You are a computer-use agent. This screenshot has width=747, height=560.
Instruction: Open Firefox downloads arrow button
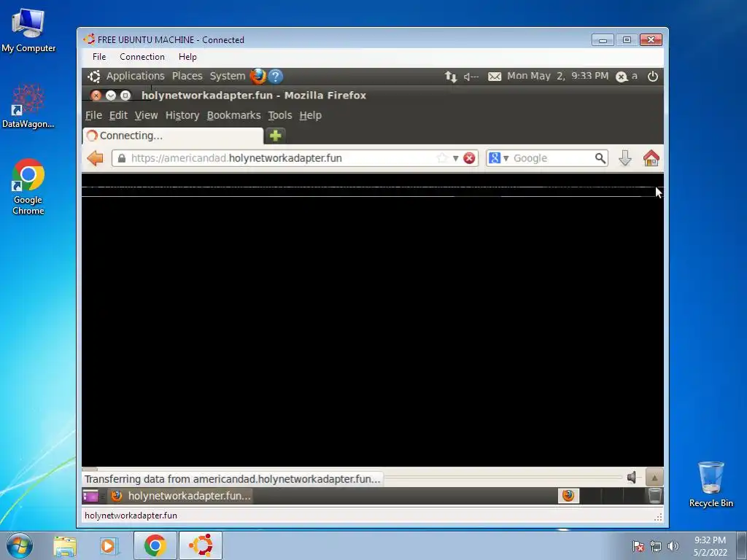[625, 158]
